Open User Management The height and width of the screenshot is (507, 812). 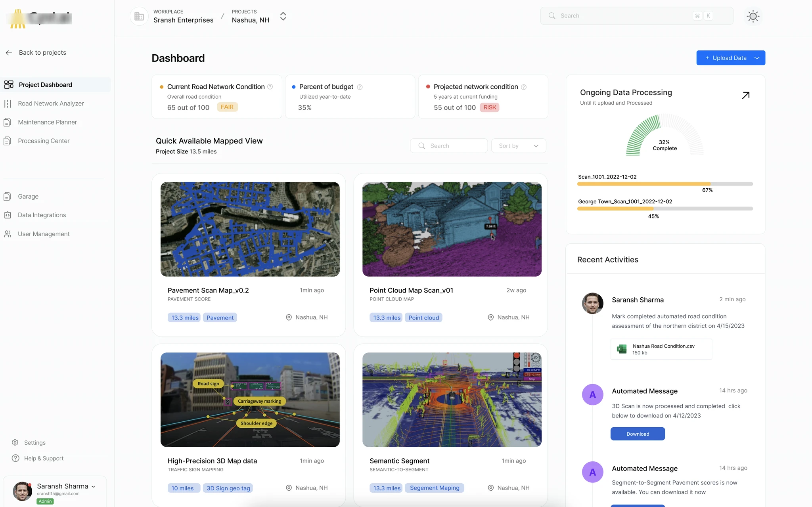(x=44, y=233)
